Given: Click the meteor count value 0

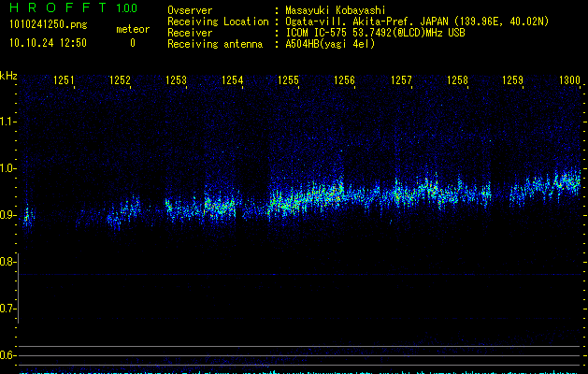Looking at the screenshot, I should pos(132,43).
